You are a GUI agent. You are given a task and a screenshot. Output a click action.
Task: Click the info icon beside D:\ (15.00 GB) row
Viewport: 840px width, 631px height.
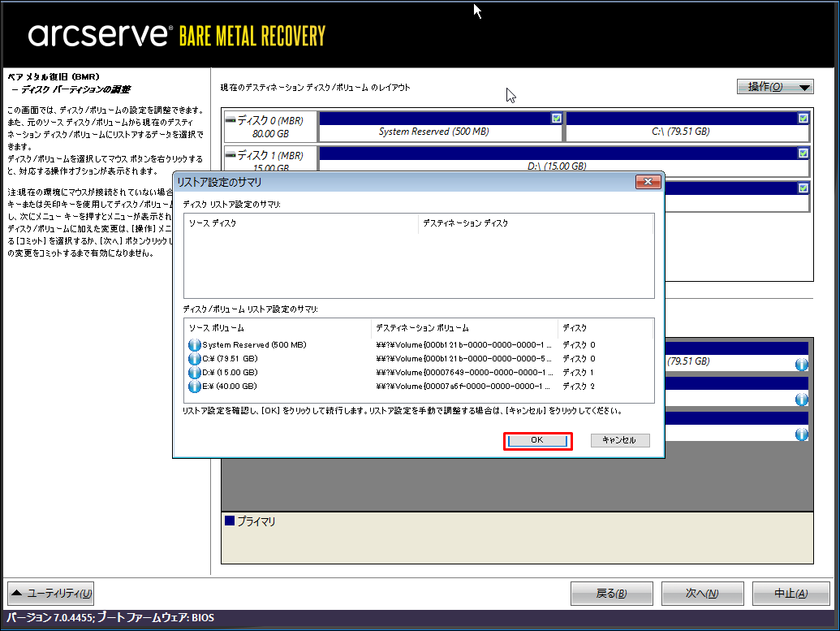(195, 373)
